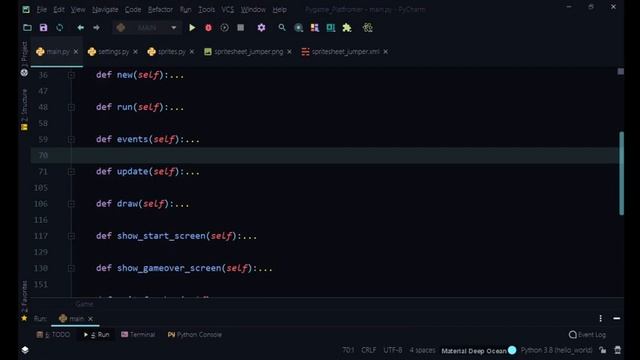This screenshot has width=640, height=360.
Task: Open the Terminal tool window
Action: [x=138, y=335]
